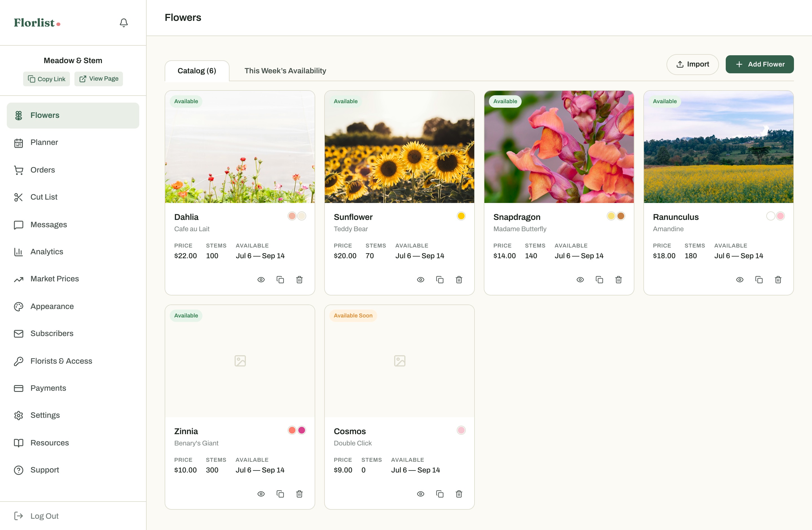The width and height of the screenshot is (812, 530).
Task: Open the Payments page
Action: 73,388
